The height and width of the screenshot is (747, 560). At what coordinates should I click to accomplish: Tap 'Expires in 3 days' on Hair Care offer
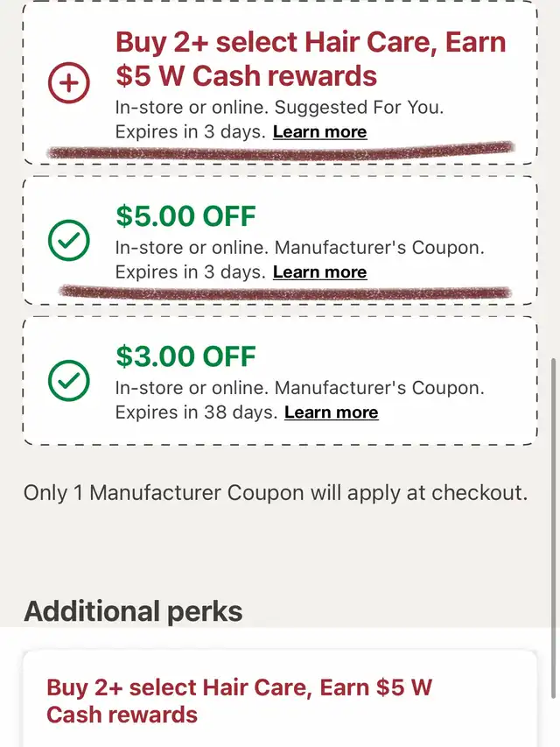pos(191,132)
